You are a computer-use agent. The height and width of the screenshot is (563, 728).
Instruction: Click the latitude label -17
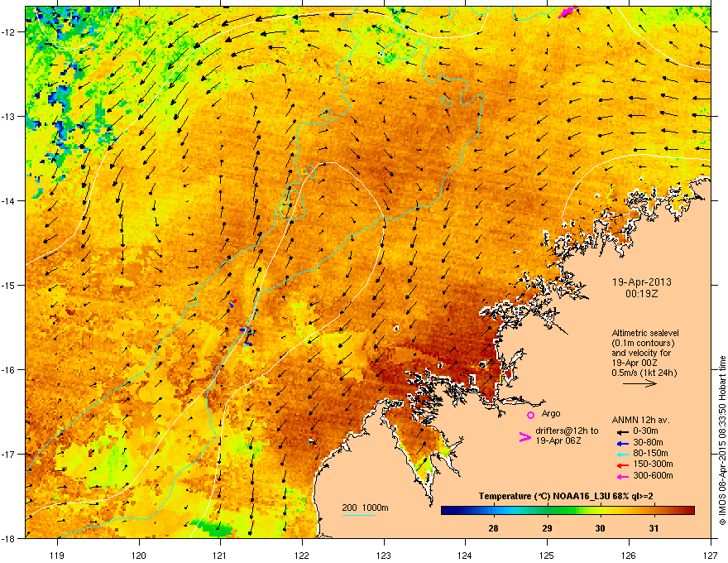[9, 455]
